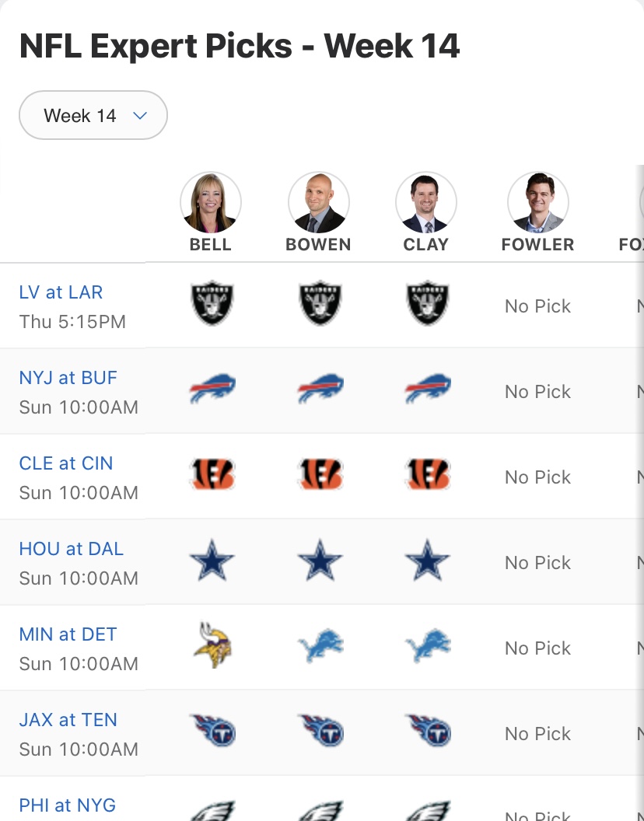644x821 pixels.
Task: Open the MIN at DET matchup link
Action: point(68,634)
